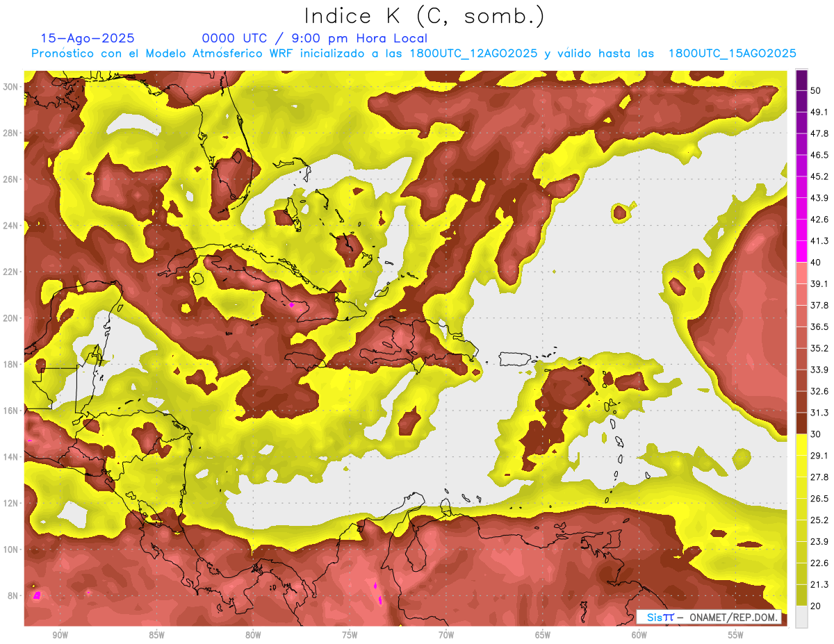Click the 26N latitude axis label
This screenshot has width=834, height=644.
coord(10,179)
